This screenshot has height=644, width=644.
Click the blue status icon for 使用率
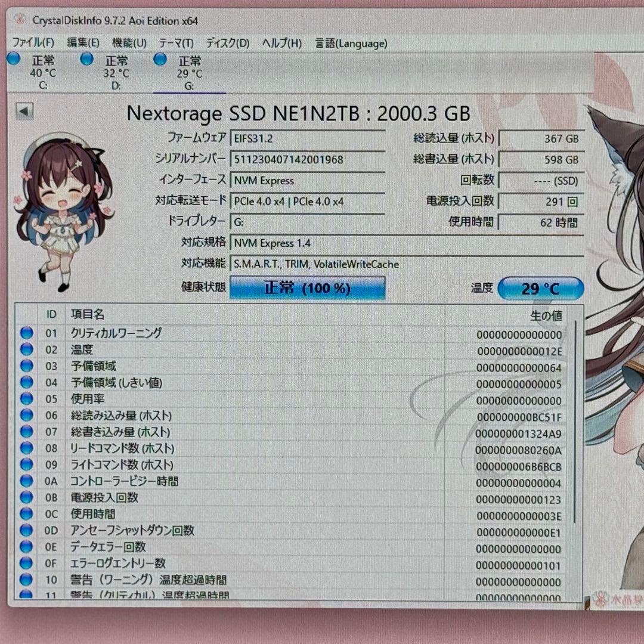pos(27,398)
